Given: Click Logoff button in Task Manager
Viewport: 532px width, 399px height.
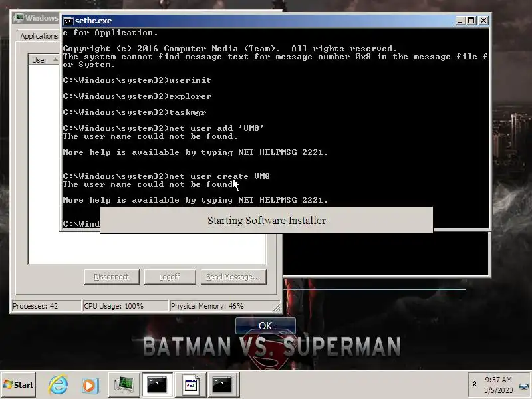Looking at the screenshot, I should click(170, 277).
